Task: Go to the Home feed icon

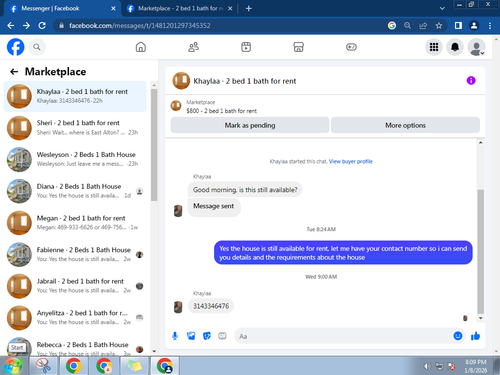Action: pyautogui.click(x=141, y=47)
